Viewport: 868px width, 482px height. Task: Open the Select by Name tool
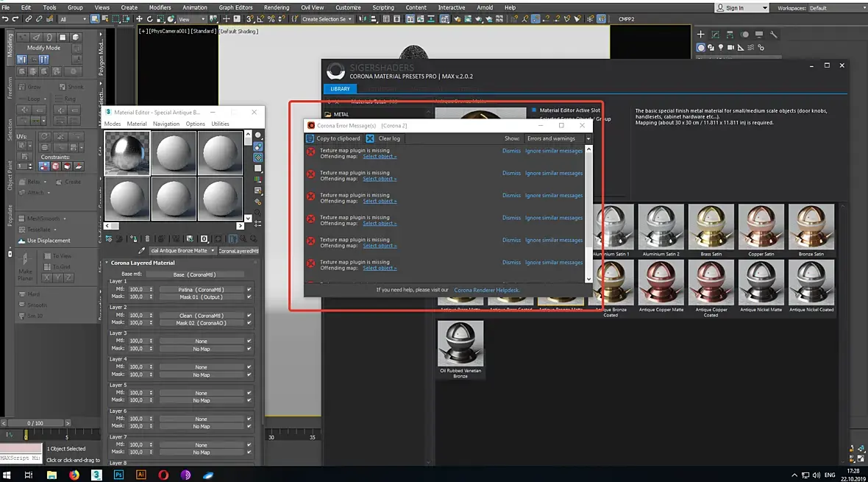pos(104,19)
